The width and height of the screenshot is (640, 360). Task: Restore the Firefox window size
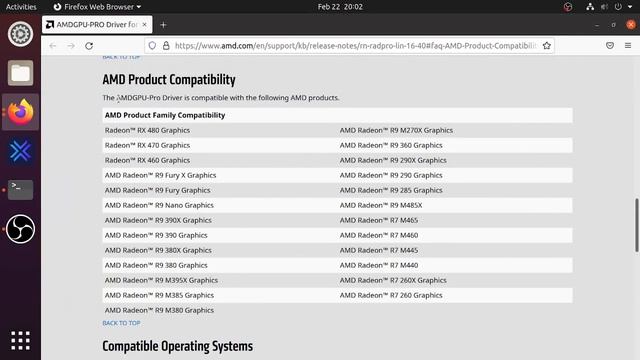(613, 25)
